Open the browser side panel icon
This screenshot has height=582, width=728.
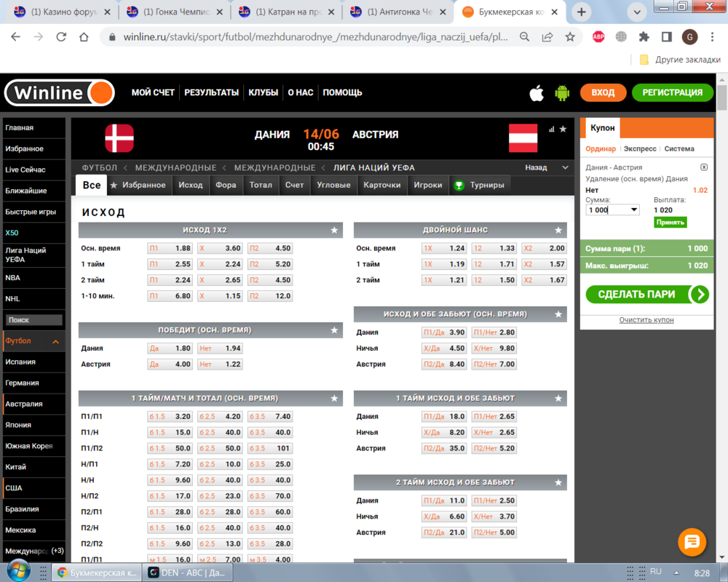coord(667,36)
